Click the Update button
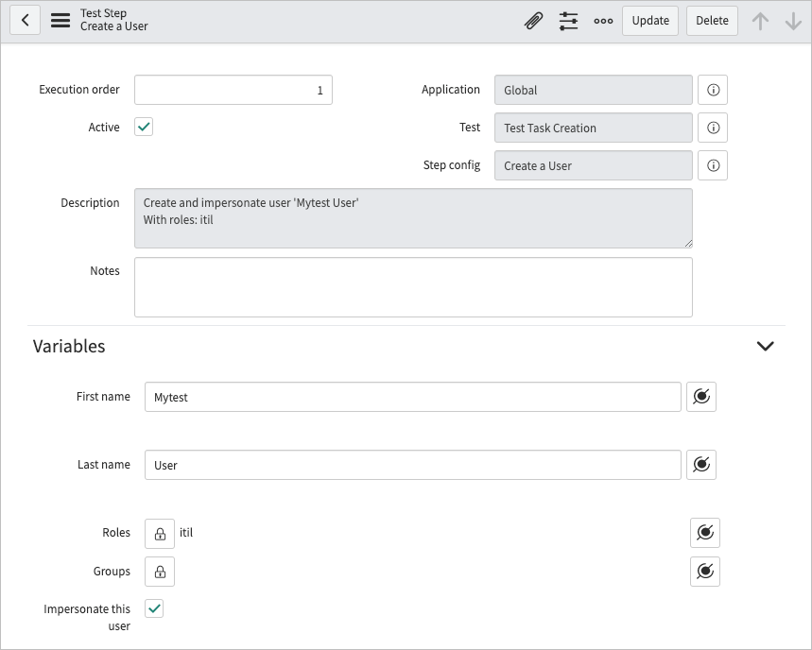The height and width of the screenshot is (650, 812). point(649,20)
